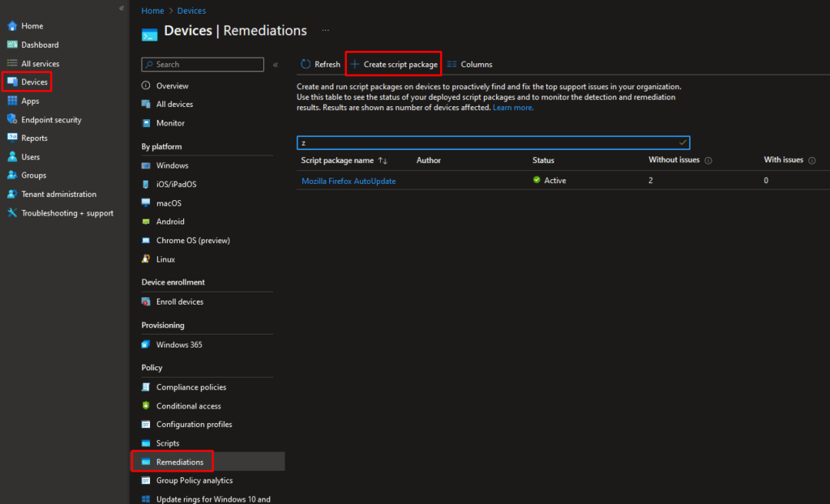Click the All services list icon
Image resolution: width=830 pixels, height=504 pixels.
coord(12,63)
